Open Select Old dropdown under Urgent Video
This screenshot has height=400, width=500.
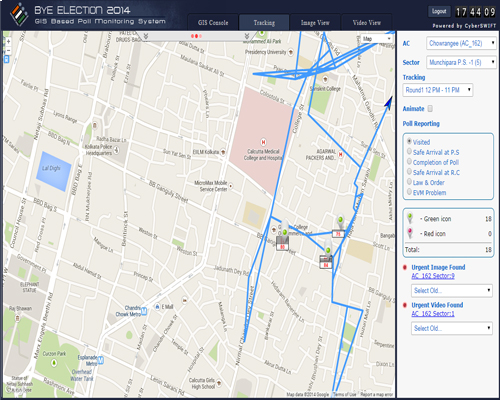click(452, 328)
